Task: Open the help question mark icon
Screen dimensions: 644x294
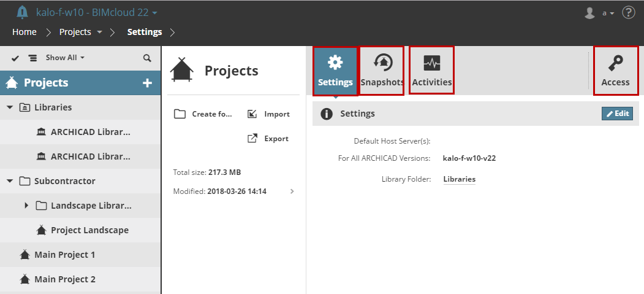Action: pos(628,13)
